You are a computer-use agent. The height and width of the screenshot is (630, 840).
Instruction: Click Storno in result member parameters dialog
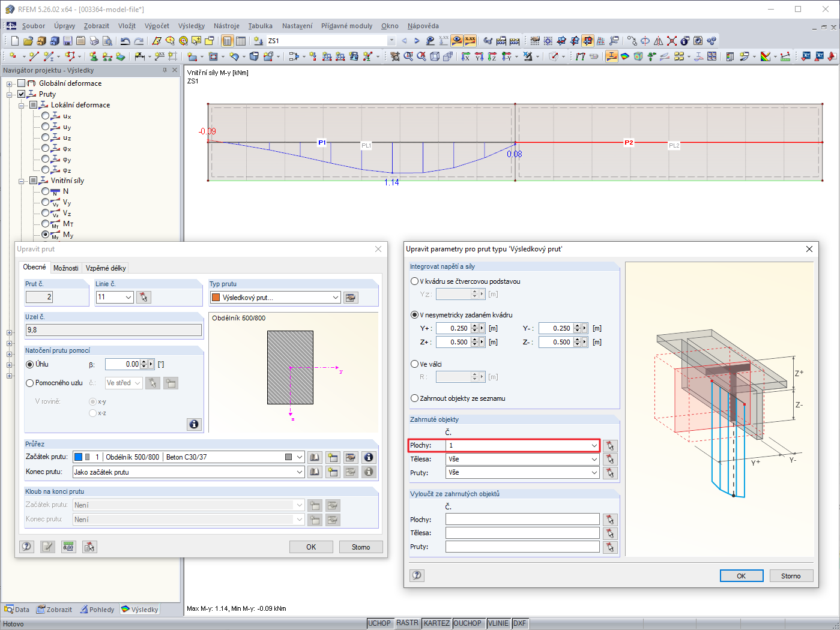coord(790,576)
